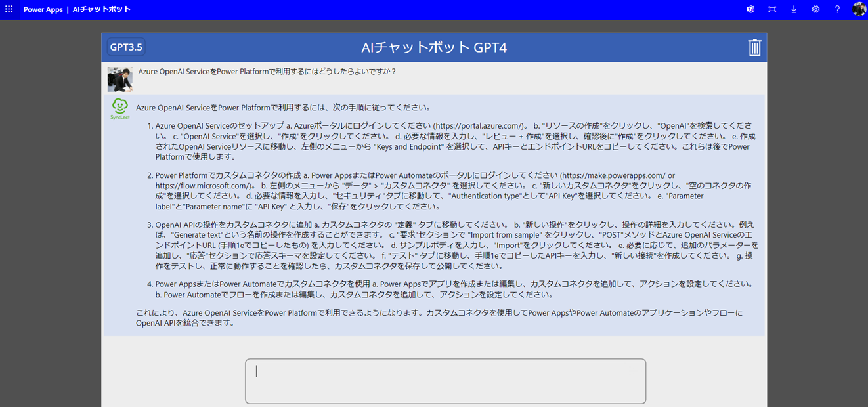This screenshot has height=407, width=868.
Task: Click the Power Apps header label
Action: coord(43,9)
